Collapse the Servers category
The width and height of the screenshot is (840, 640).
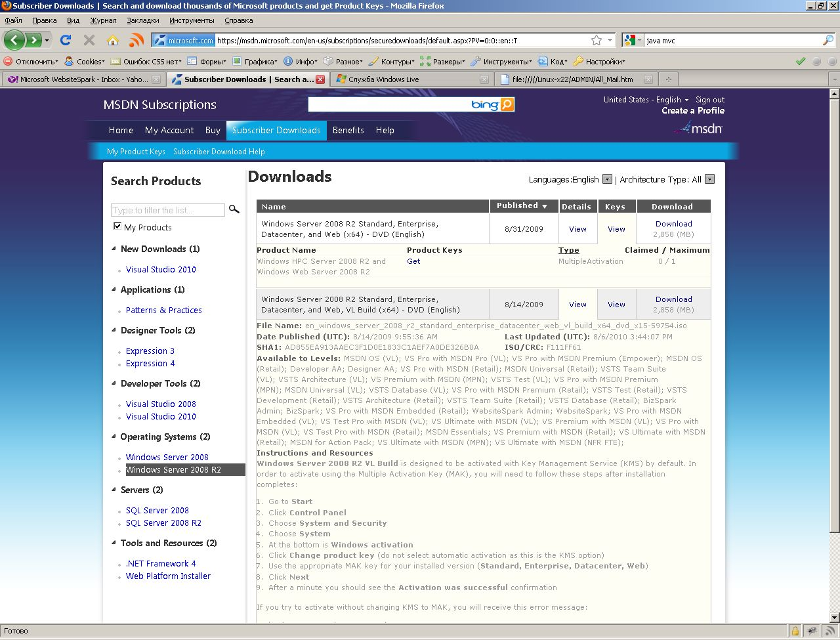tap(114, 490)
